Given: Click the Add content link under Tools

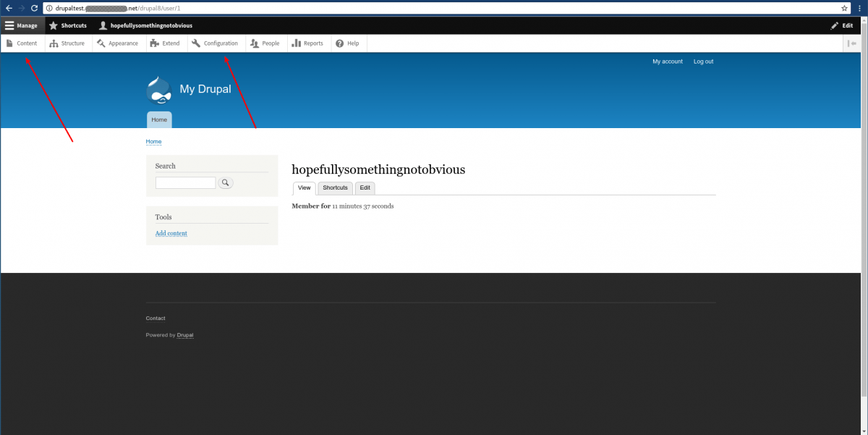Looking at the screenshot, I should coord(171,233).
